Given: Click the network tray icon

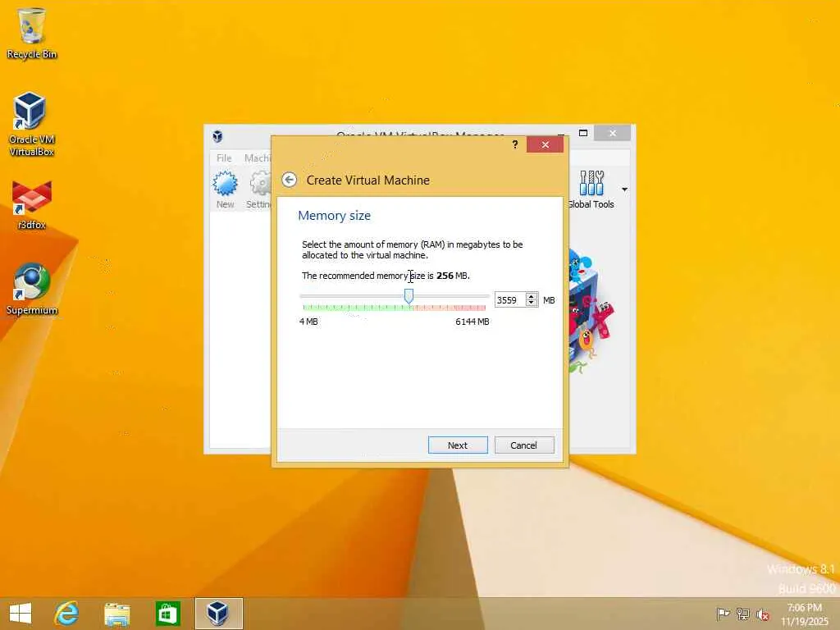Looking at the screenshot, I should pos(743,614).
